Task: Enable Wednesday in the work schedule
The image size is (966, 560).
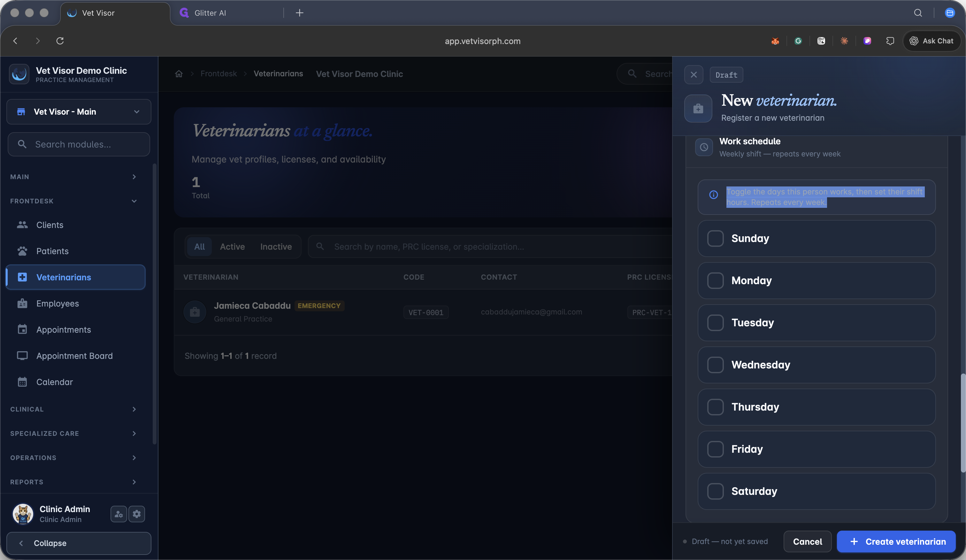Action: pyautogui.click(x=715, y=365)
